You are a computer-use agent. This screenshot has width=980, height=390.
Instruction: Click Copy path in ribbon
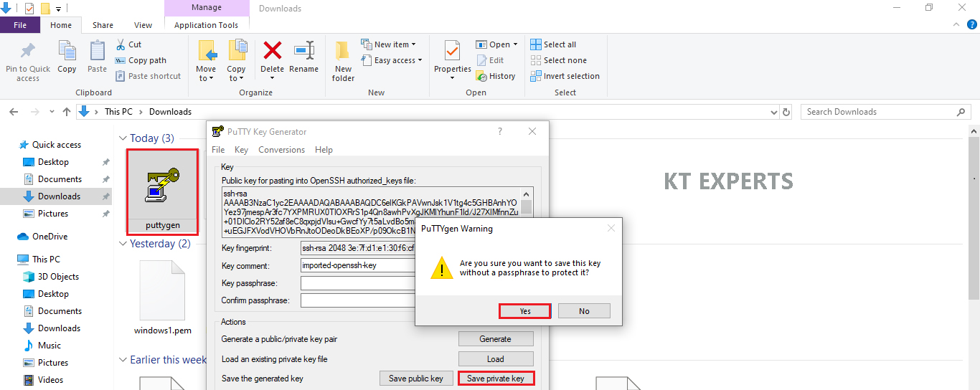(x=141, y=60)
